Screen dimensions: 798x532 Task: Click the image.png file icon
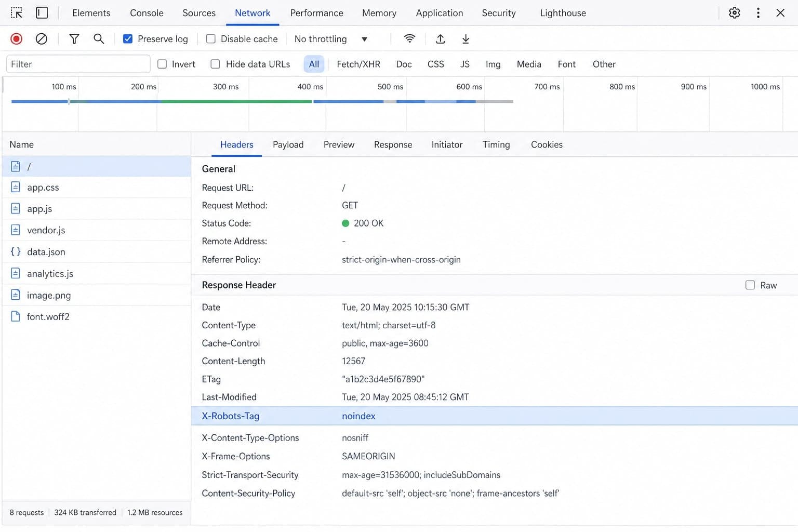(x=16, y=295)
